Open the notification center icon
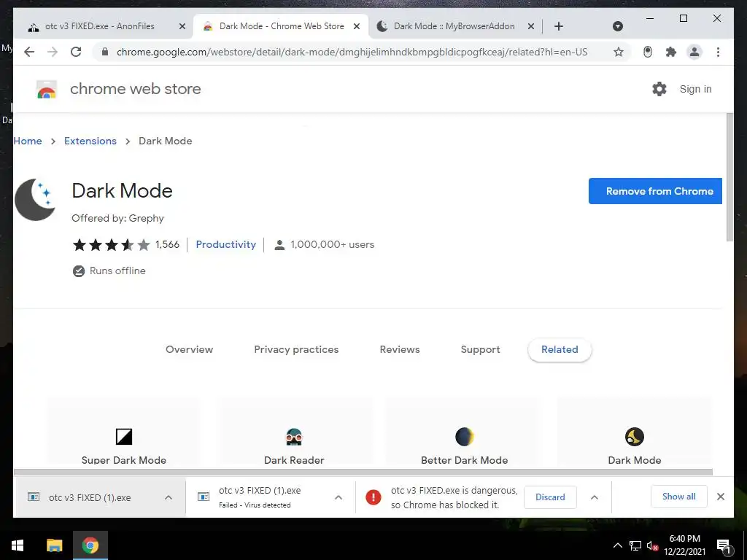 pos(724,546)
